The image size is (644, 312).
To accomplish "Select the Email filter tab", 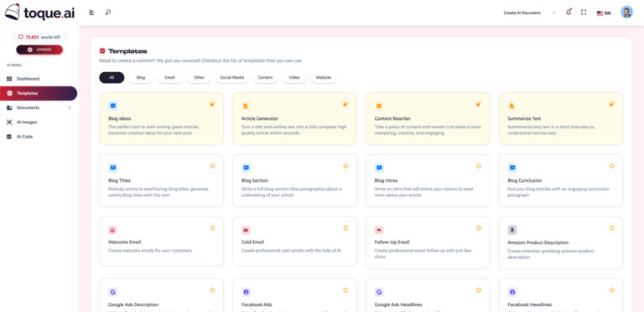I will (170, 78).
